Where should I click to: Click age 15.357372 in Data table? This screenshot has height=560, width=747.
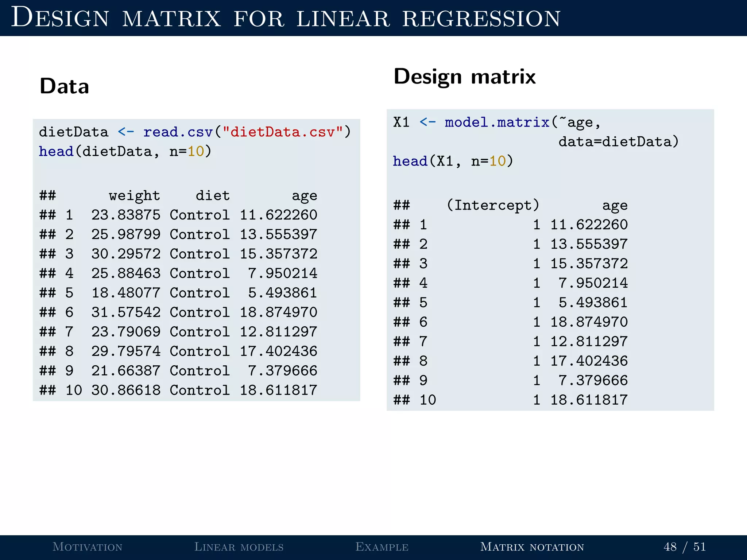coord(279,254)
